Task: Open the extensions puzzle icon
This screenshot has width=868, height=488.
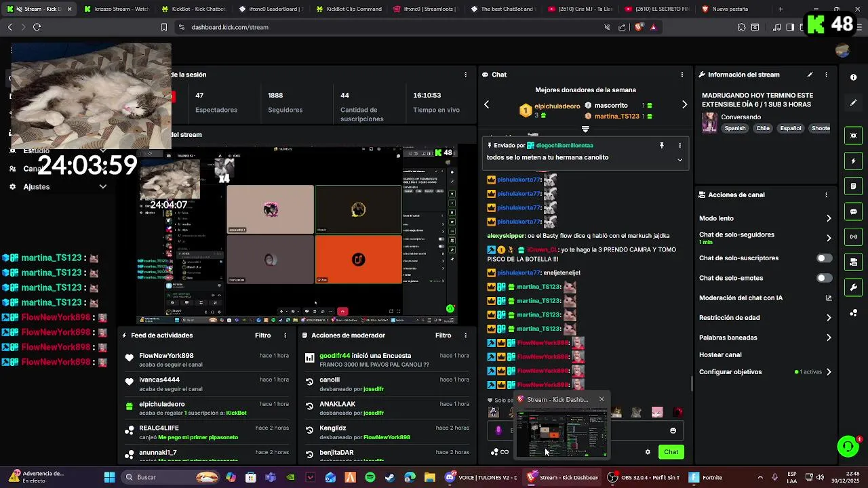Action: coord(741,27)
